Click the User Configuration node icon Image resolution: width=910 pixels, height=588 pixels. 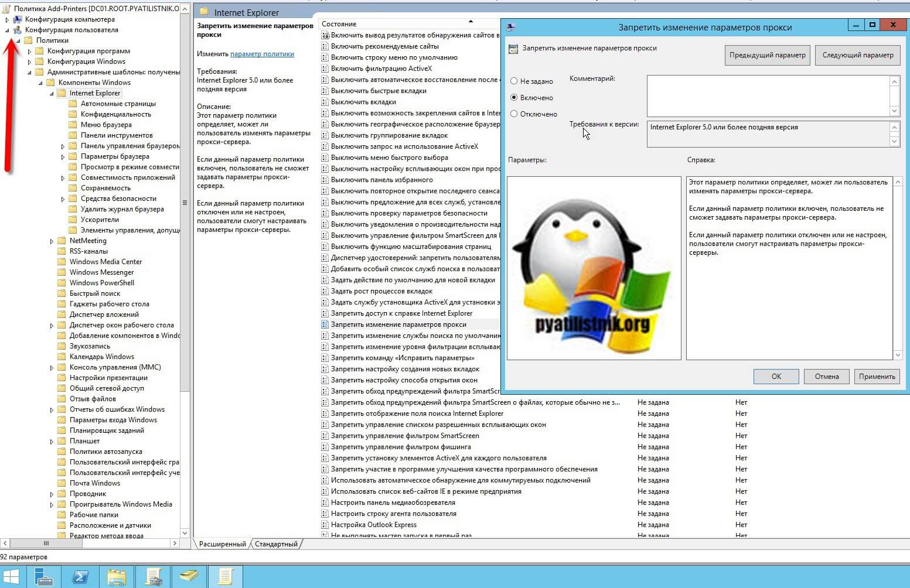tap(18, 30)
